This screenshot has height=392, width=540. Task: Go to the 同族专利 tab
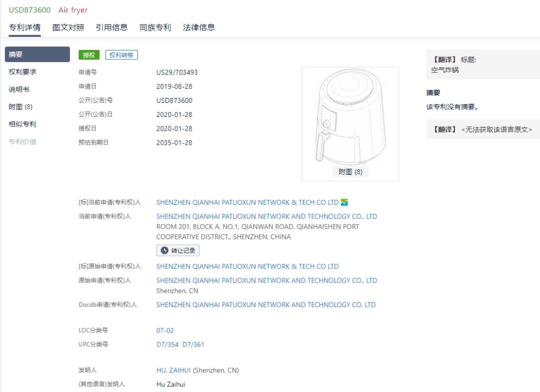pyautogui.click(x=155, y=27)
